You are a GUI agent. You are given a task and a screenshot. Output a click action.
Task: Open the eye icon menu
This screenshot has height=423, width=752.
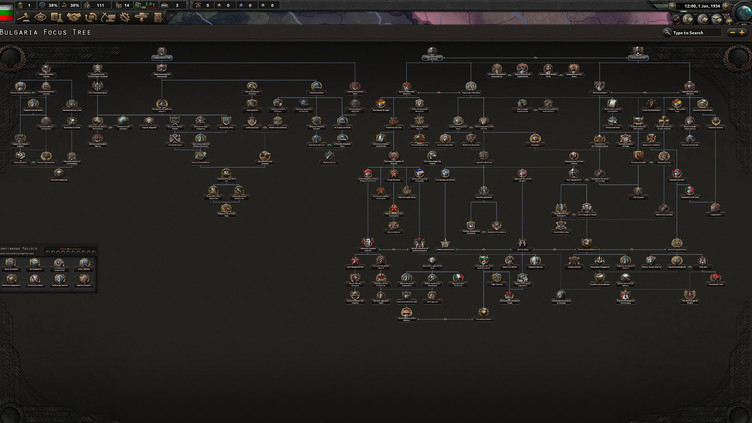pos(40,18)
